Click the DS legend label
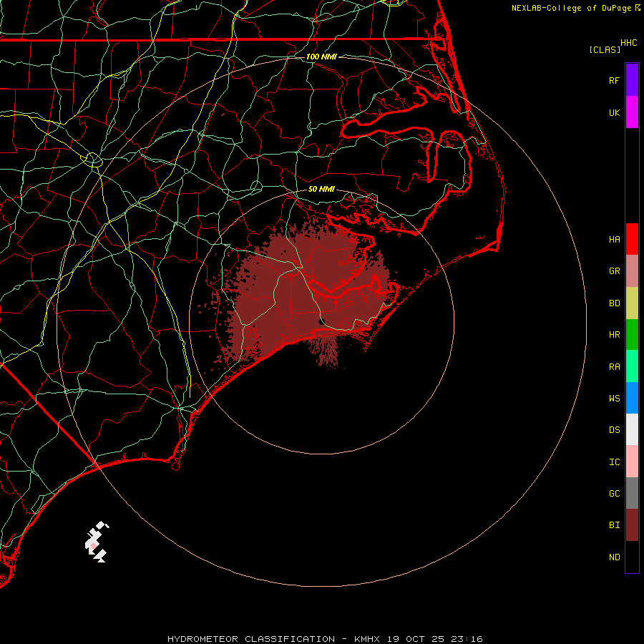The width and height of the screenshot is (644, 644). point(615,430)
